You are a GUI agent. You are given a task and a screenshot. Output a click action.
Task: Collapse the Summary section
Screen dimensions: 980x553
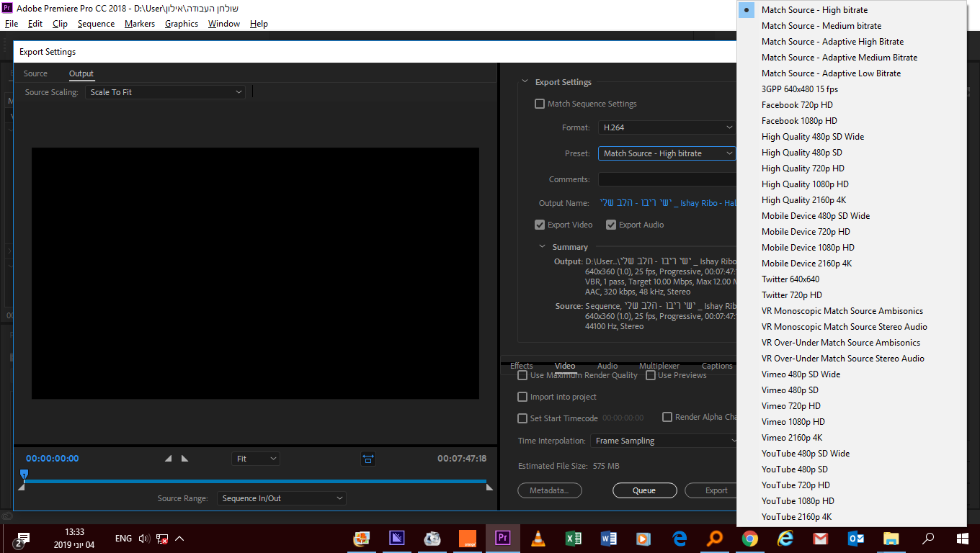point(543,247)
